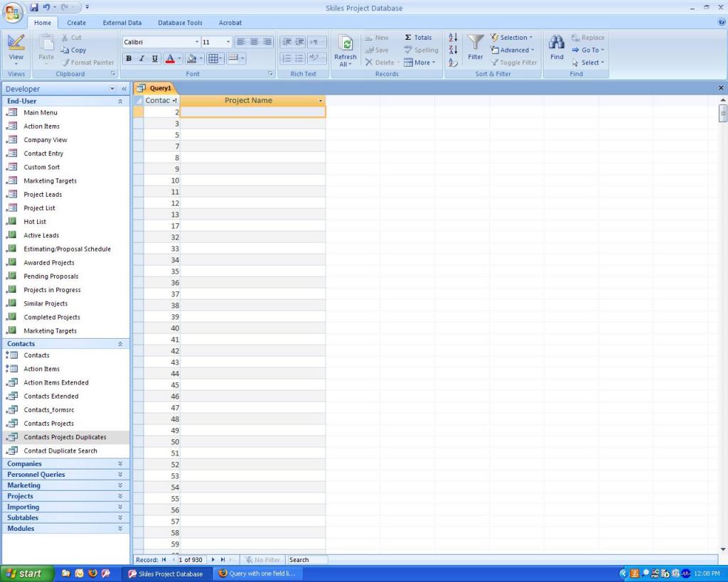Click the Cut command
Screen dimensions: 728x582
(x=72, y=38)
